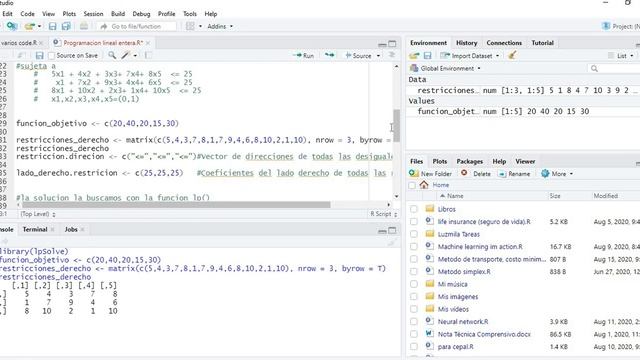Open the More dropdown in Files

coord(557,173)
